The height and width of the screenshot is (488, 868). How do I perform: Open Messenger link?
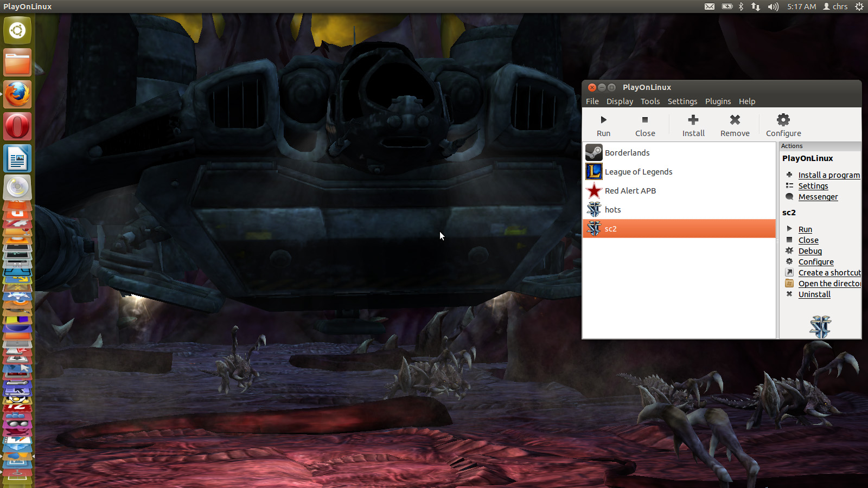point(818,197)
